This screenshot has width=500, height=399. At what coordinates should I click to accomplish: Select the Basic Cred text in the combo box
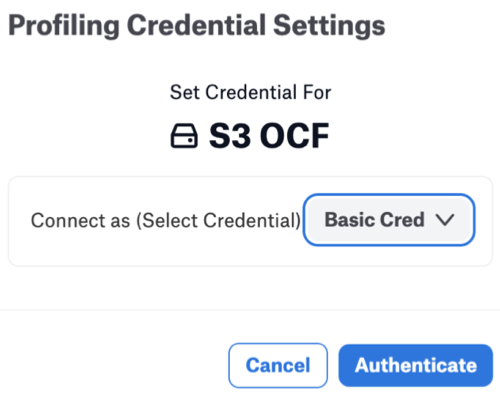(x=375, y=220)
